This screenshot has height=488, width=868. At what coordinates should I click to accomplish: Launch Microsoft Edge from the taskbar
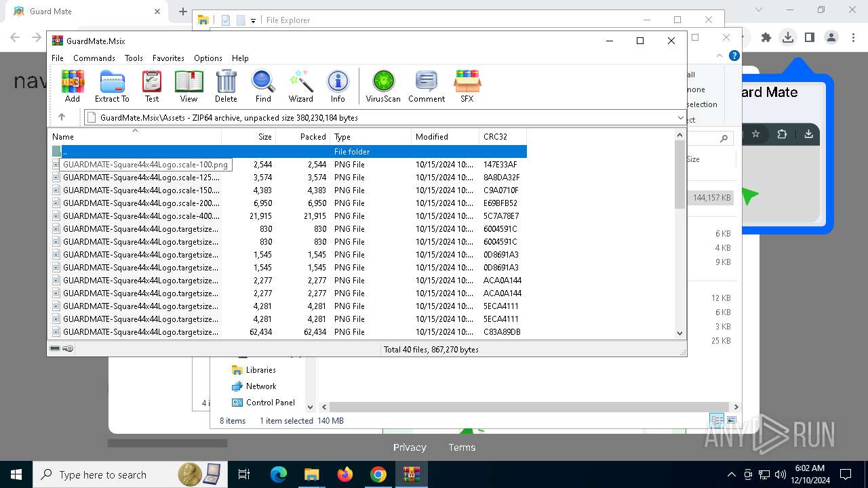click(279, 474)
